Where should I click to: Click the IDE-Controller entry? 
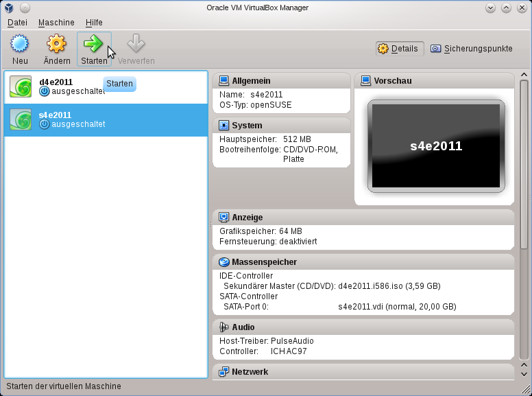point(246,276)
